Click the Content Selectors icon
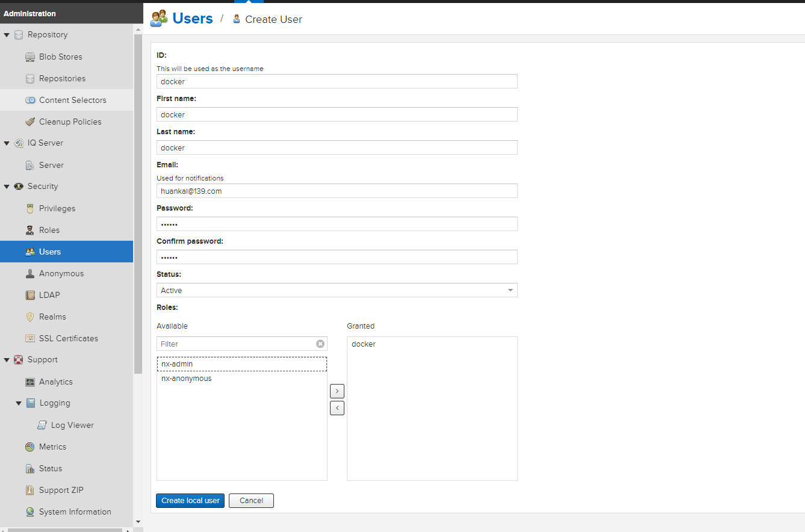 pos(30,100)
